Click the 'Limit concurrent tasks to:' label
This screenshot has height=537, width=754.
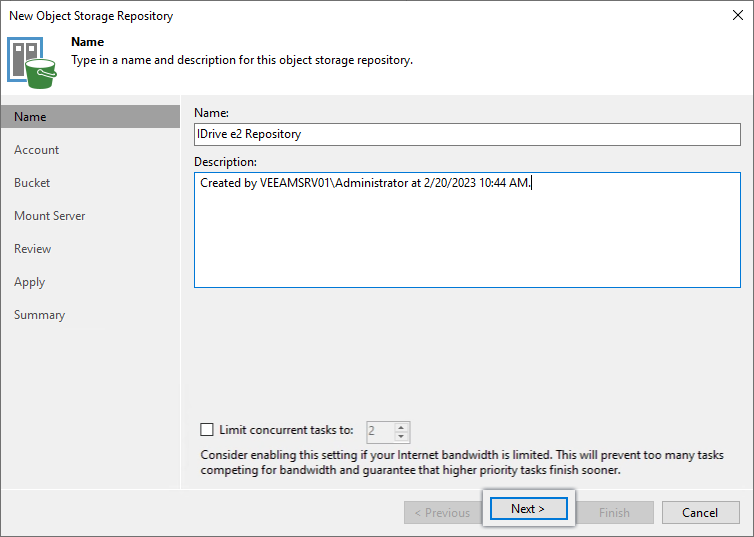286,430
